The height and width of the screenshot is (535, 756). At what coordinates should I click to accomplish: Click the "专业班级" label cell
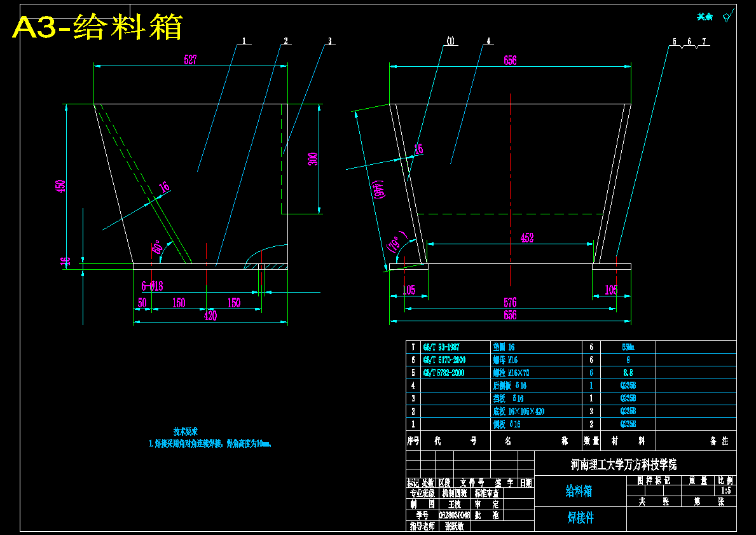[x=422, y=494]
